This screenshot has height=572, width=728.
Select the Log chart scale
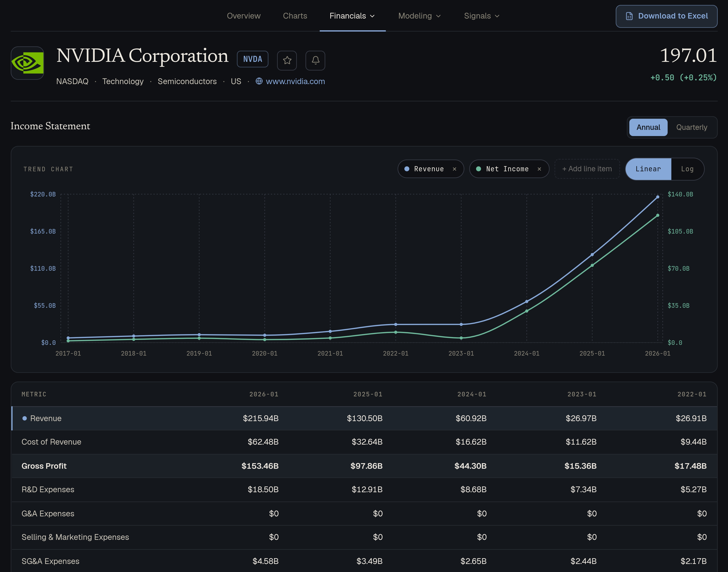687,169
